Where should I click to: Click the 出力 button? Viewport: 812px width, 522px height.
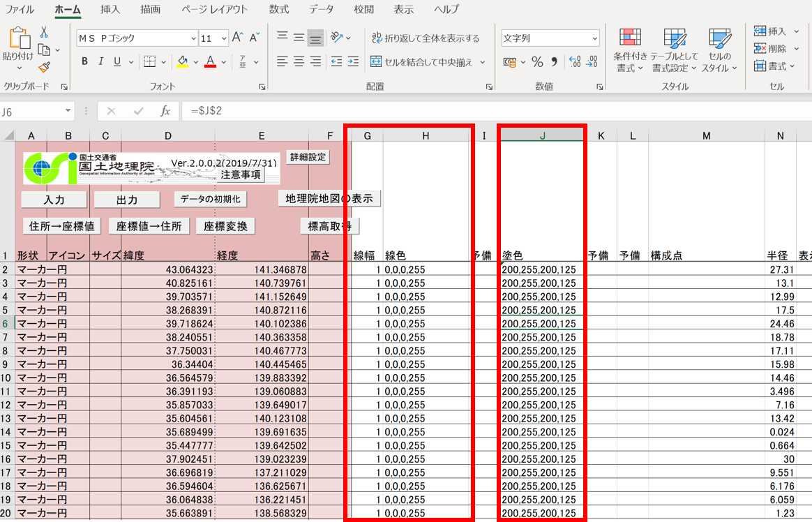click(127, 200)
